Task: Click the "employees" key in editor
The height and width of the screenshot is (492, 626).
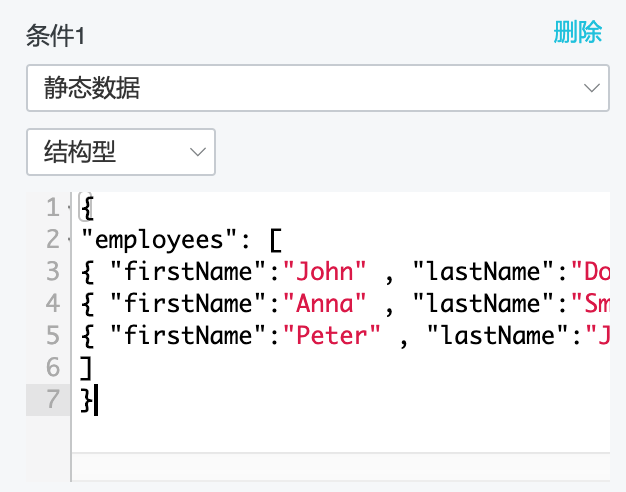Action: [x=168, y=239]
